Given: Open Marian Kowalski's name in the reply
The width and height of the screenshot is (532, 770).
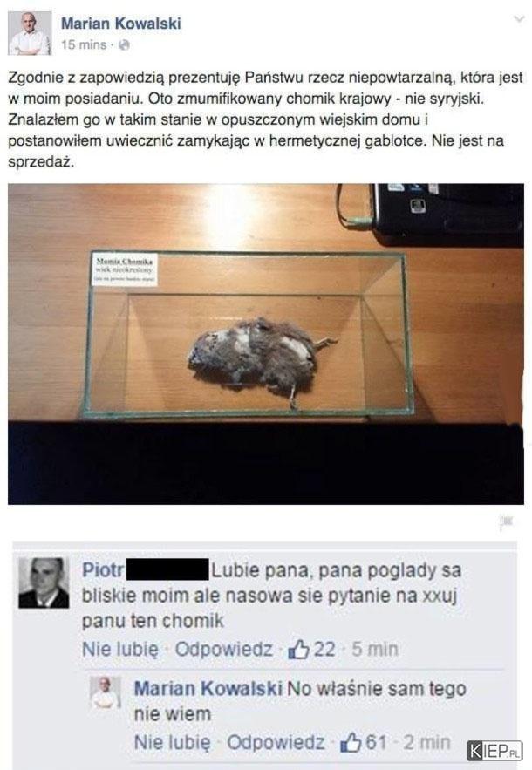Looking at the screenshot, I should coord(208,689).
